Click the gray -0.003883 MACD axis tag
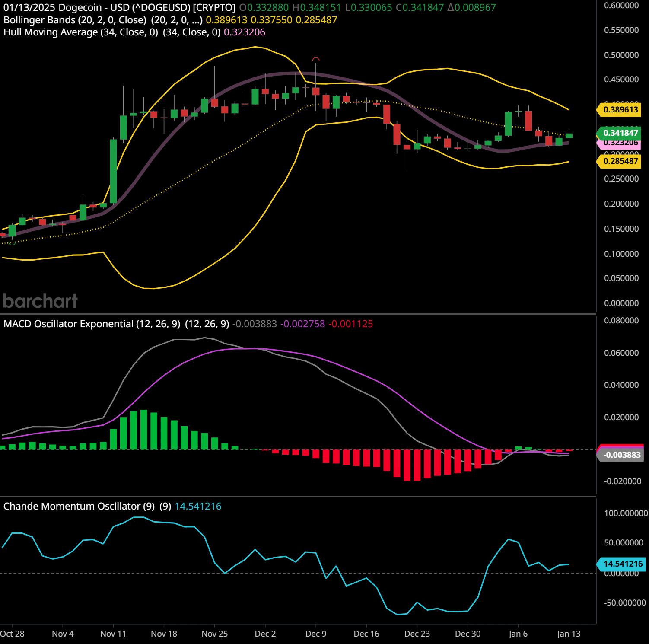The width and height of the screenshot is (649, 644). [620, 455]
